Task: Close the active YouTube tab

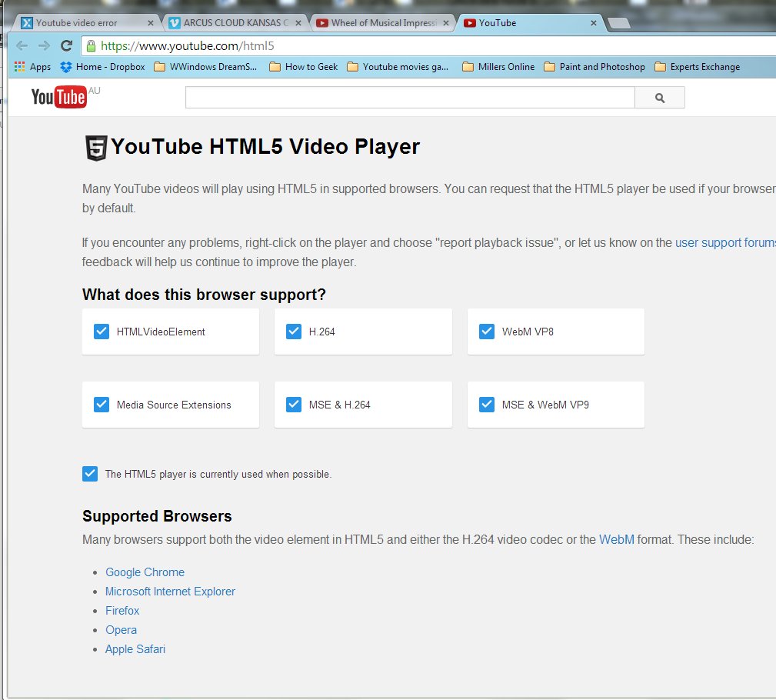Action: 594,23
